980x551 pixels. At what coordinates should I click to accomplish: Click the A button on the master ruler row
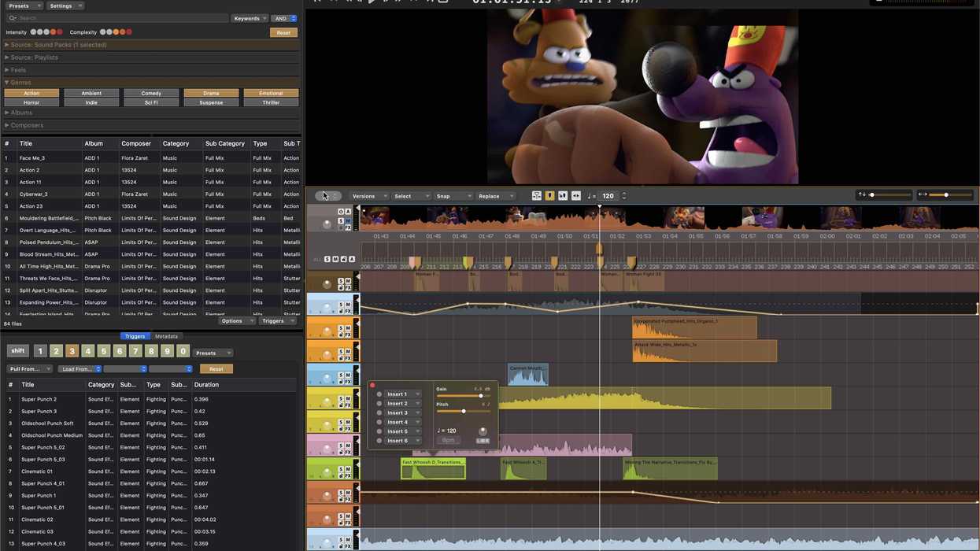pyautogui.click(x=352, y=259)
